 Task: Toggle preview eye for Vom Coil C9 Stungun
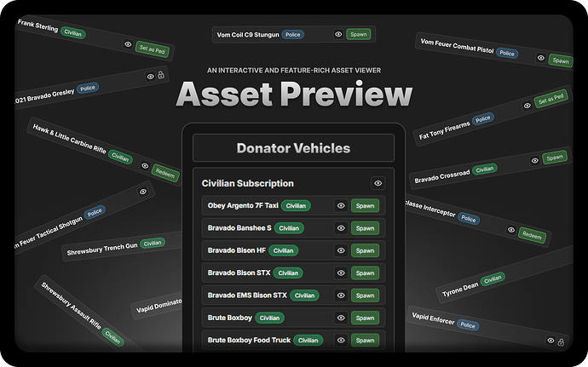[338, 35]
